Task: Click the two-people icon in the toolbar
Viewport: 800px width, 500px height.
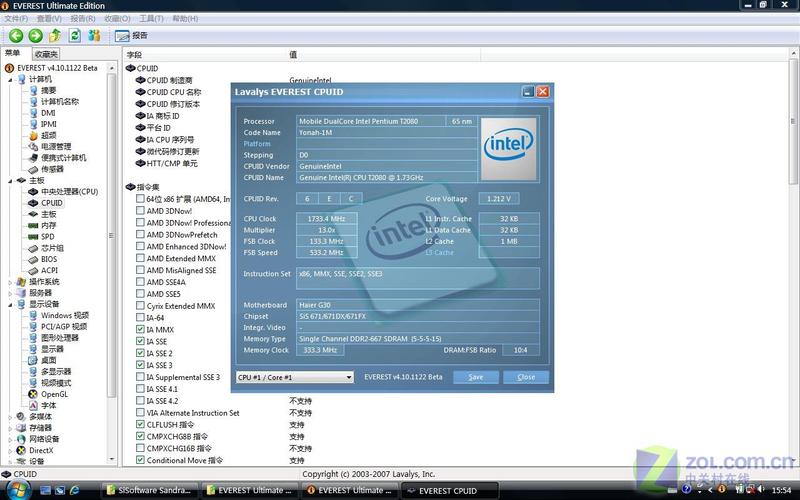Action: pos(94,35)
